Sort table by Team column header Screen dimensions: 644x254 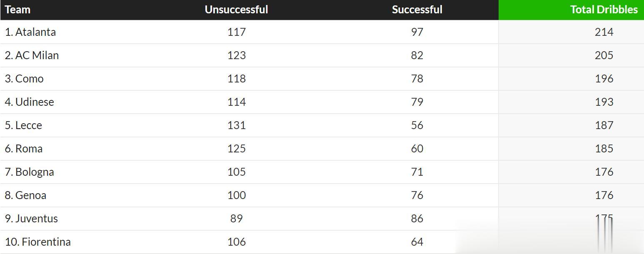[17, 10]
